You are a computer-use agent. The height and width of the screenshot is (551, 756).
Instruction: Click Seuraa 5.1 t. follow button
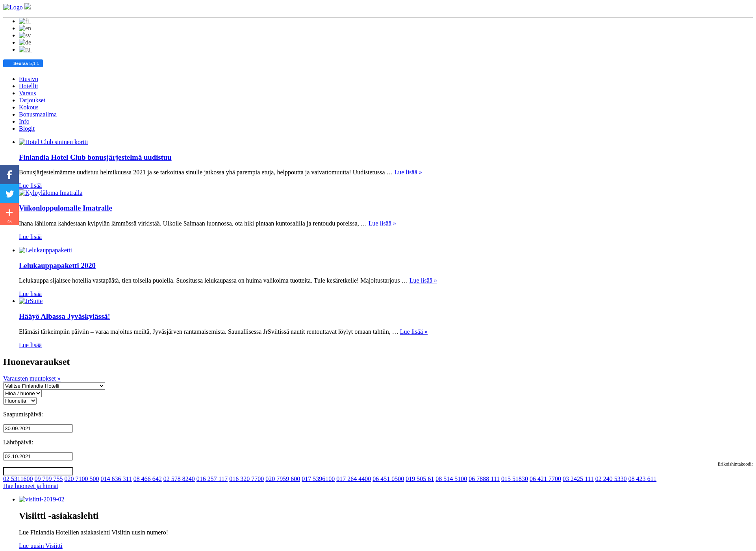pos(23,63)
